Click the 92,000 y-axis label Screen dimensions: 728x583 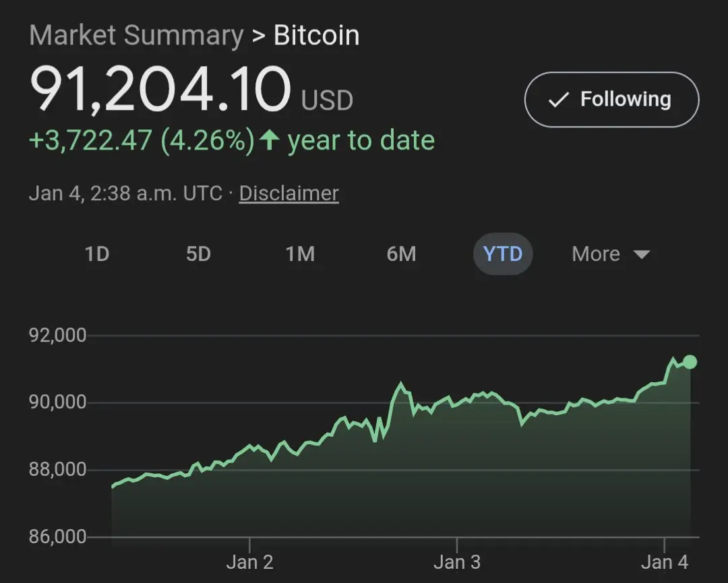coord(59,335)
